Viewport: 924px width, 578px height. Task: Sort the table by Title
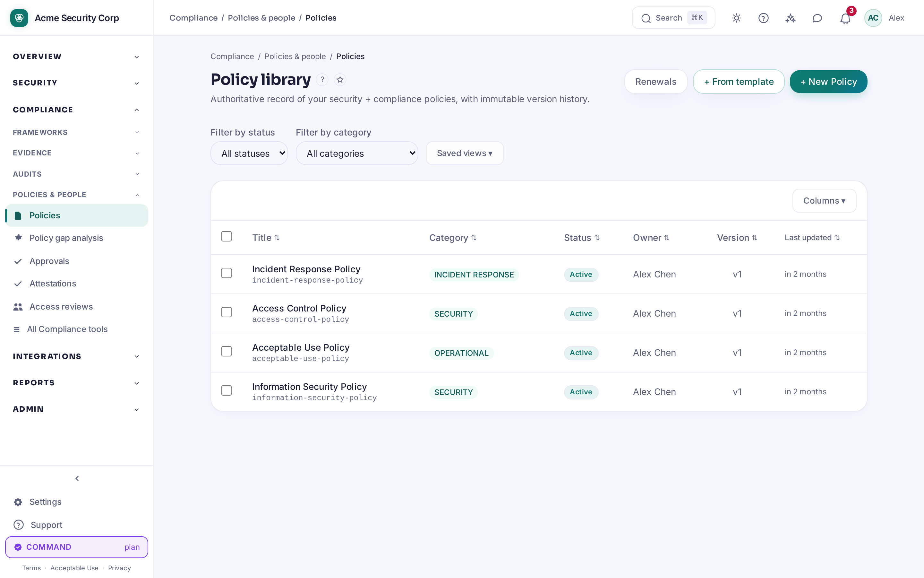point(266,238)
